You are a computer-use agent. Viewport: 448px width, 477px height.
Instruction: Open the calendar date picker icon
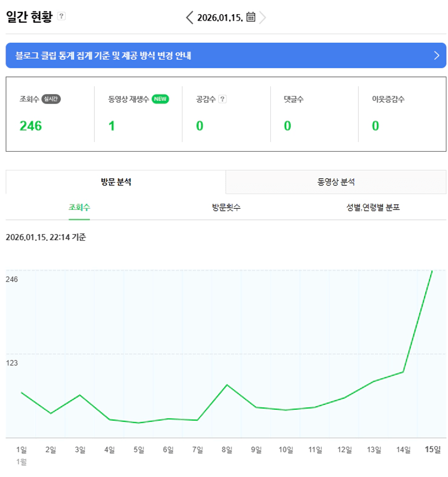click(251, 17)
